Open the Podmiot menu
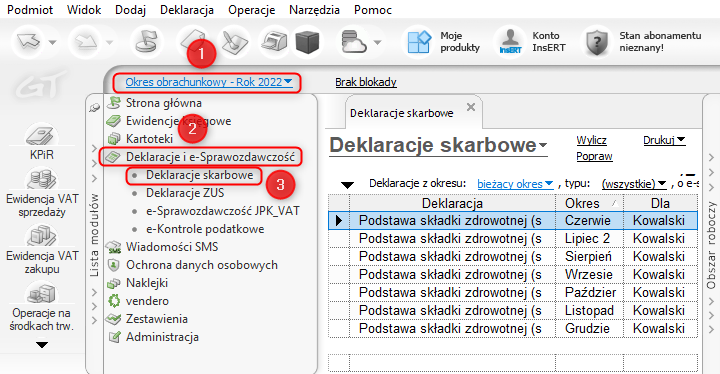 pos(30,10)
